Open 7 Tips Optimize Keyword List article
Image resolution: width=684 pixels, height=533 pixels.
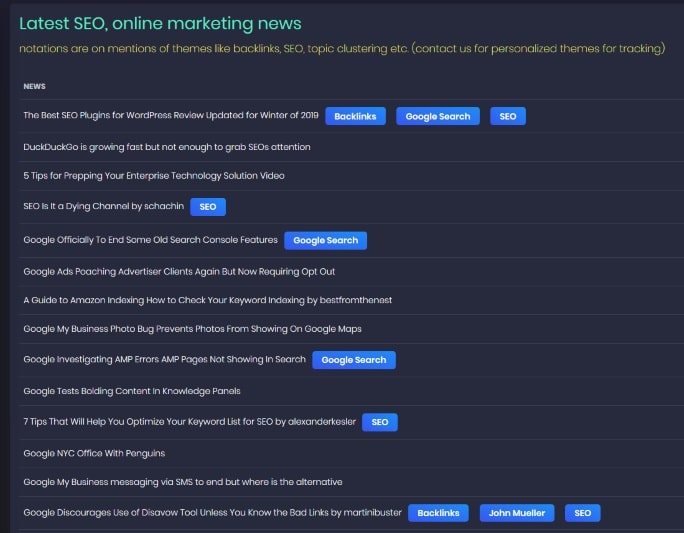click(x=189, y=422)
